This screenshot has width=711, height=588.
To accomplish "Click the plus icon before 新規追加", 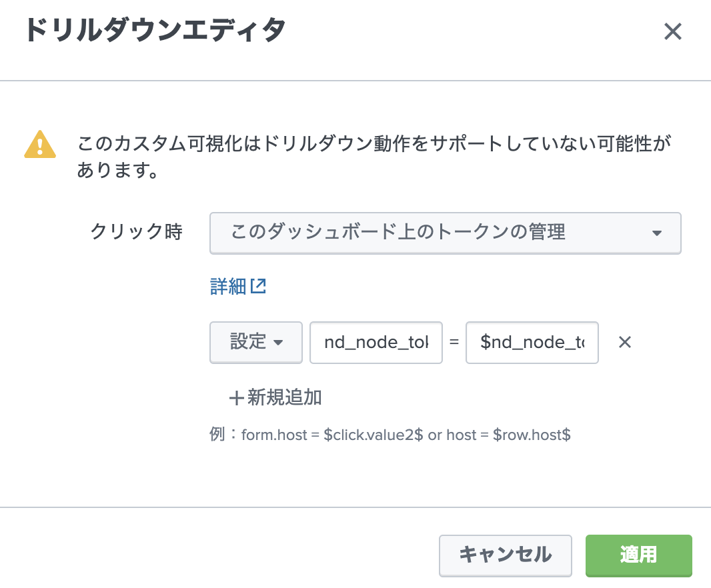I will pyautogui.click(x=236, y=399).
